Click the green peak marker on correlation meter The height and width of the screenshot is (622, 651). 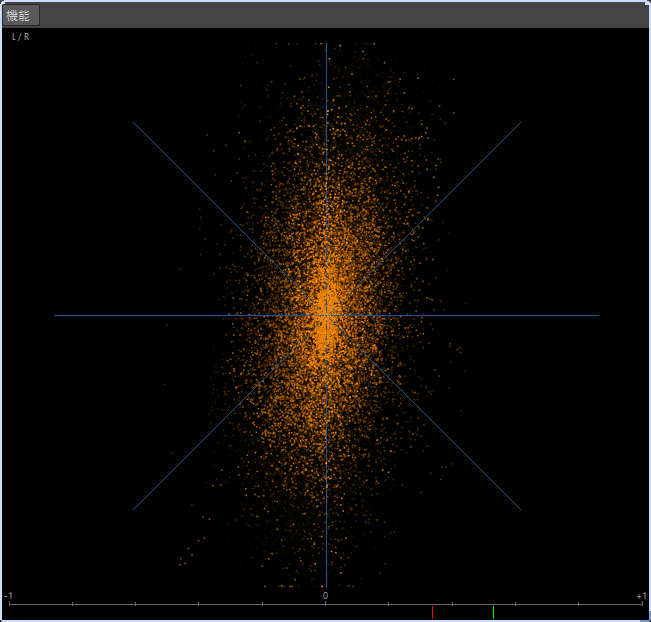pyautogui.click(x=493, y=612)
